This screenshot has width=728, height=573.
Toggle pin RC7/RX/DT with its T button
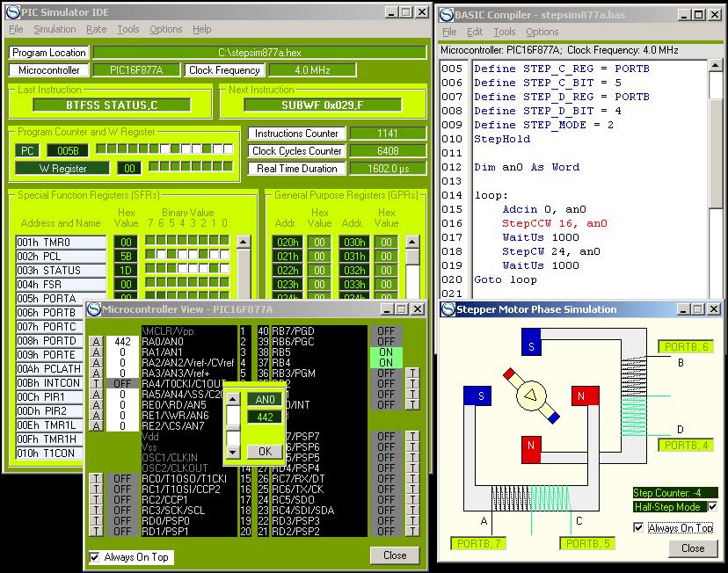[412, 479]
